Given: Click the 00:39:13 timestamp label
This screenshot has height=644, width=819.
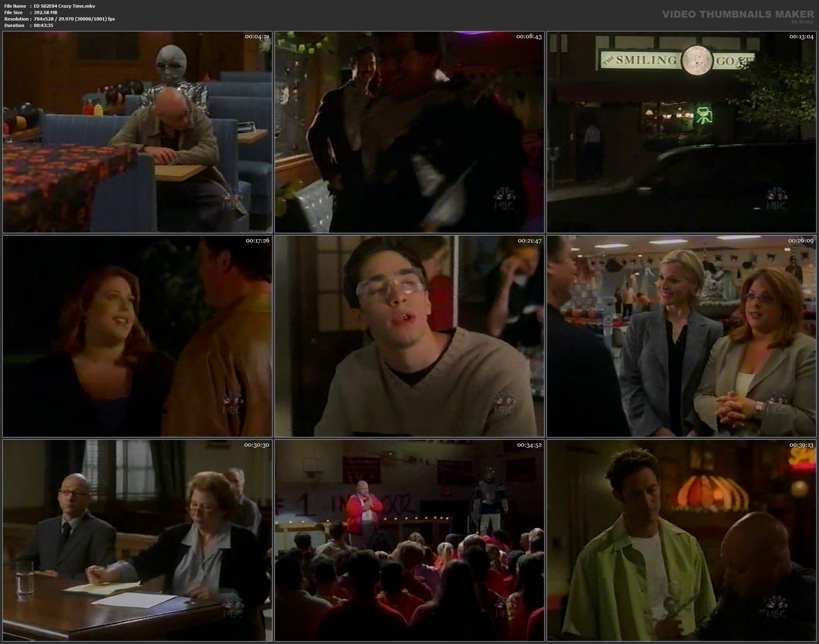Looking at the screenshot, I should 801,445.
